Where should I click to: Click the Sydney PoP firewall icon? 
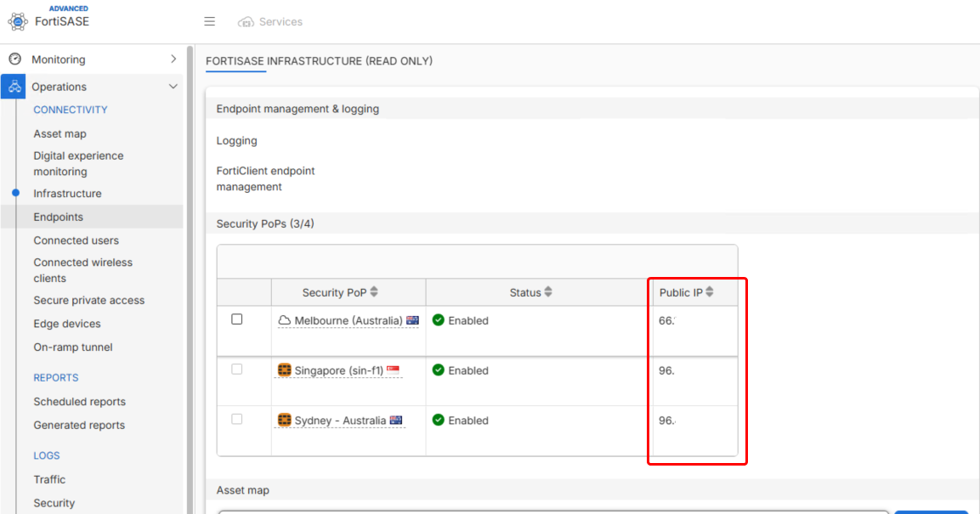pyautogui.click(x=285, y=421)
